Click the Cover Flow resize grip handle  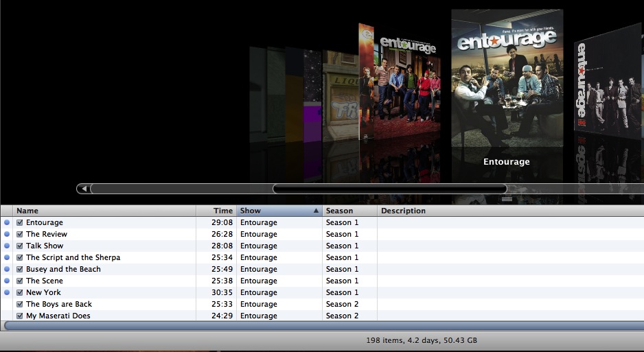click(x=507, y=200)
